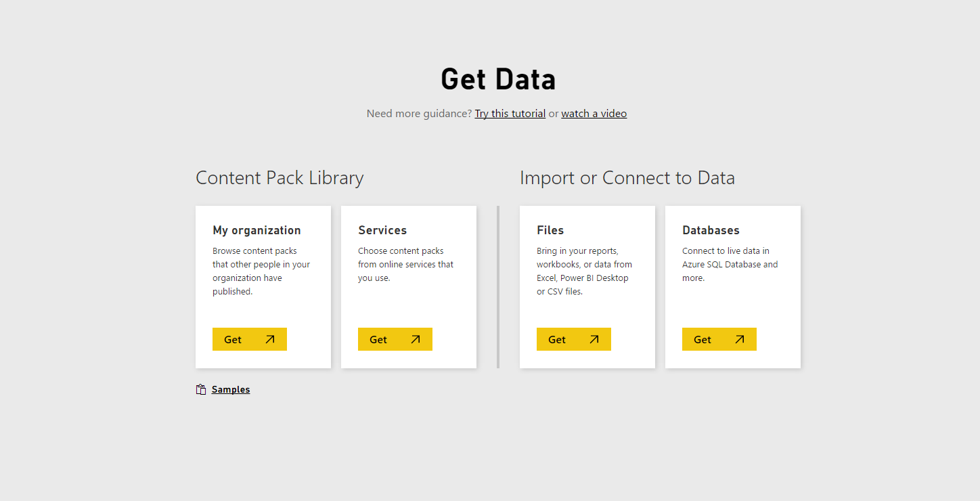Screen dimensions: 980x501
Task: Get data from Files
Action: pyautogui.click(x=573, y=339)
